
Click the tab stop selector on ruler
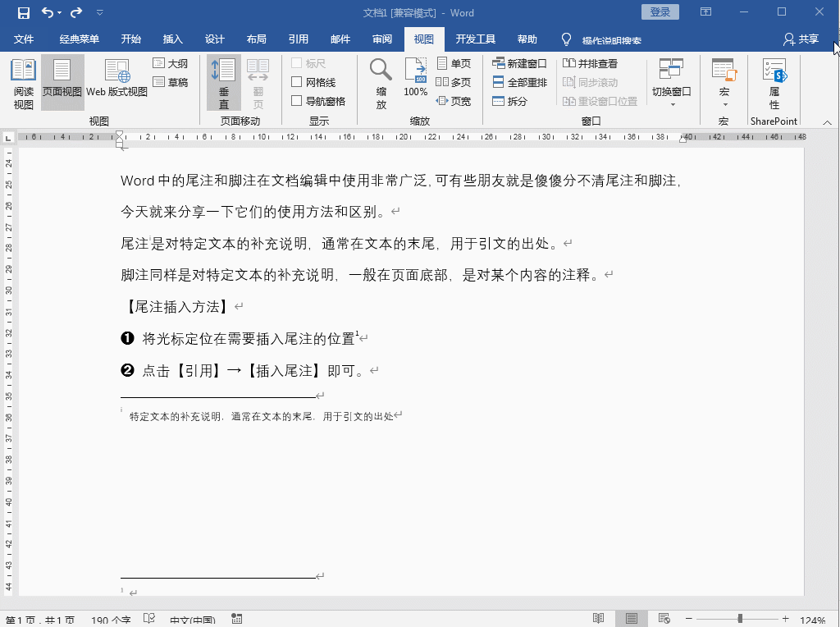(8, 138)
